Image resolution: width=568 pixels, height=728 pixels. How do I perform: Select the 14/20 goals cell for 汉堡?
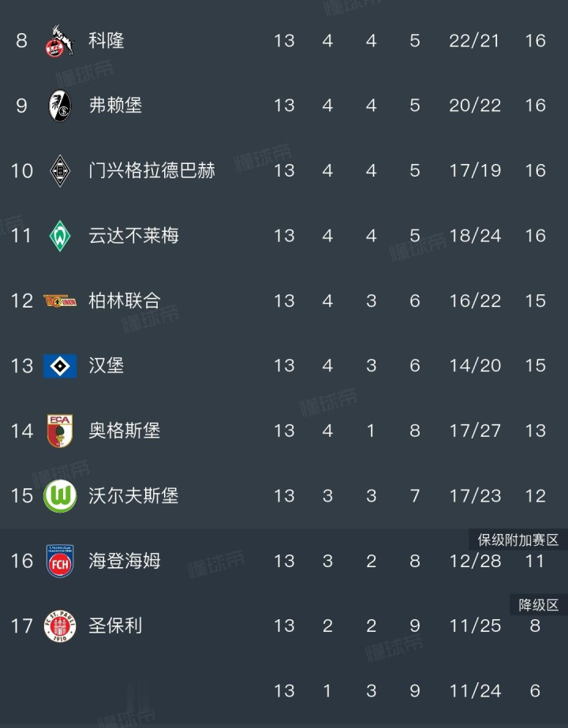[474, 366]
